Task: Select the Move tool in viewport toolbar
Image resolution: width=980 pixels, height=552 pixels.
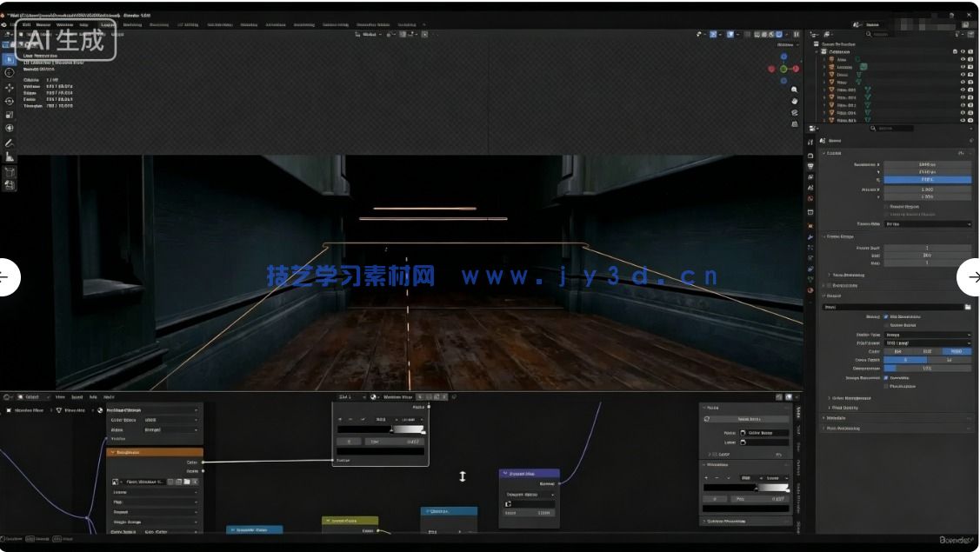Action: 10,87
